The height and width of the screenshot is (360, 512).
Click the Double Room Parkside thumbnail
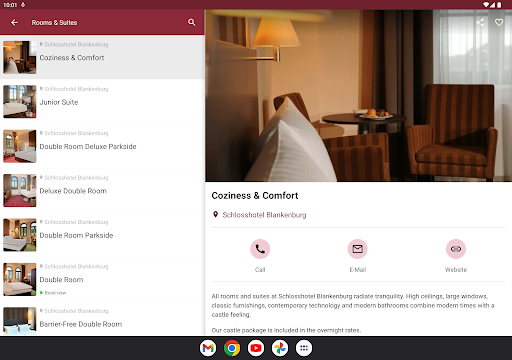(20, 235)
